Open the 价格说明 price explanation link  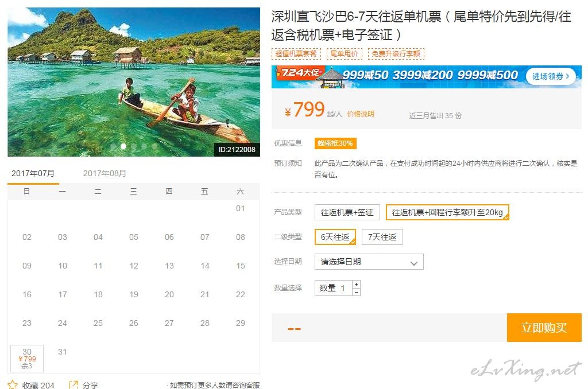[361, 114]
